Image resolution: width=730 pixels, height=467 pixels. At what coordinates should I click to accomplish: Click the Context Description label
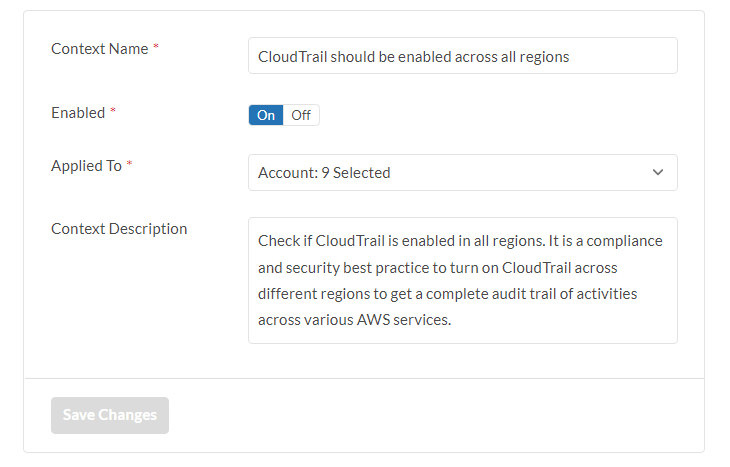[x=119, y=228]
